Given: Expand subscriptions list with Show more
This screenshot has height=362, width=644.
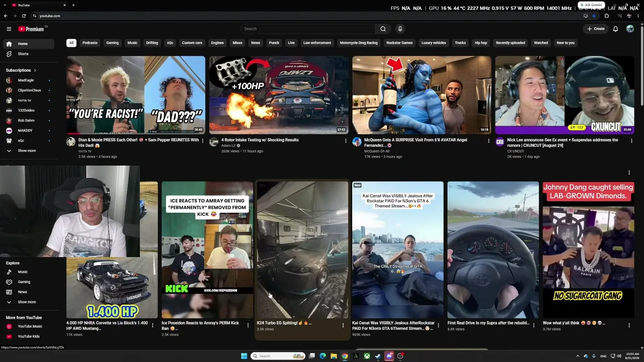Looking at the screenshot, I should pos(28,151).
